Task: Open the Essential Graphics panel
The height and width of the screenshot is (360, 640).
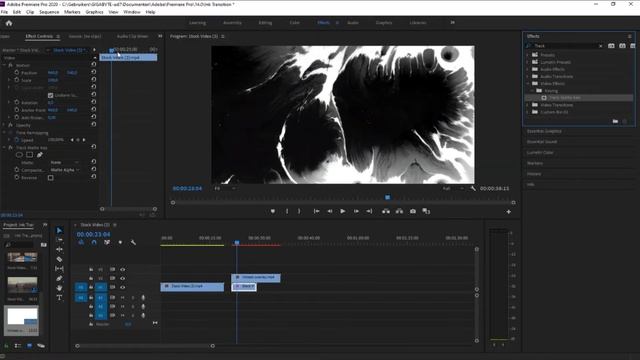Action: 544,131
